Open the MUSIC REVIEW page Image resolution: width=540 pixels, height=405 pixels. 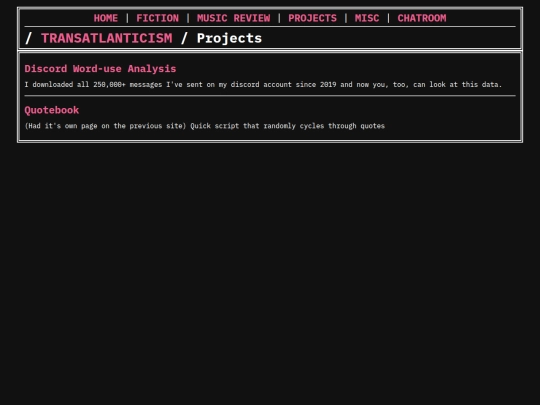pyautogui.click(x=233, y=18)
